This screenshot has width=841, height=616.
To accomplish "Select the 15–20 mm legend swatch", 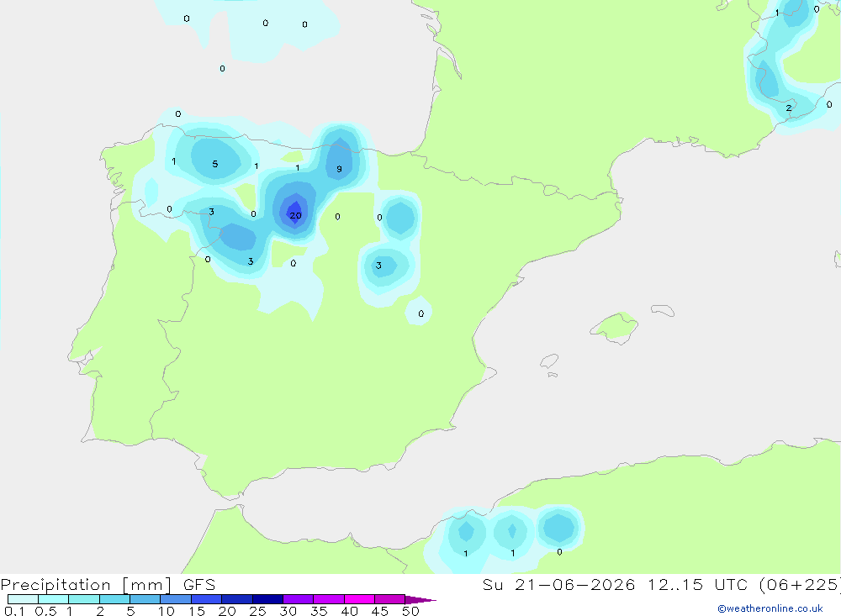I will coord(207,599).
